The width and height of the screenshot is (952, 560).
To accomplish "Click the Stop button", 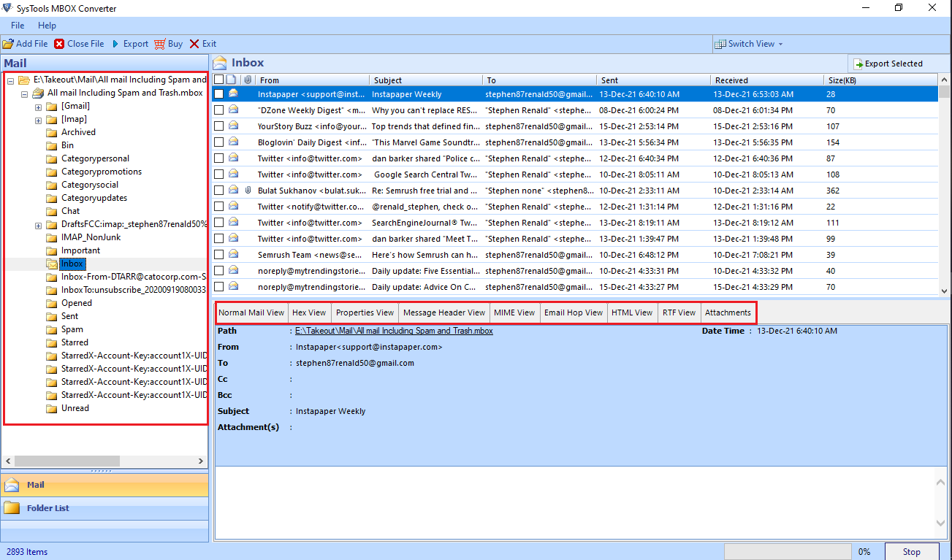I will (911, 552).
